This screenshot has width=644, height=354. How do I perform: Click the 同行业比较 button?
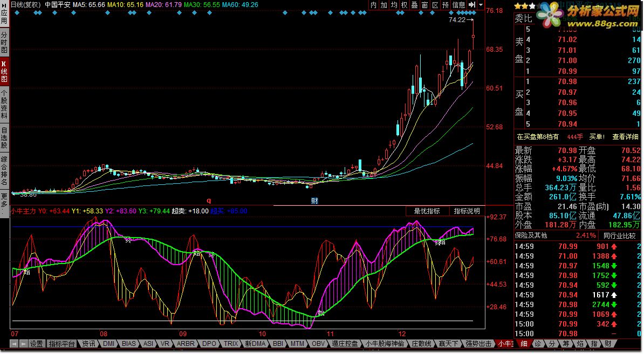point(619,235)
